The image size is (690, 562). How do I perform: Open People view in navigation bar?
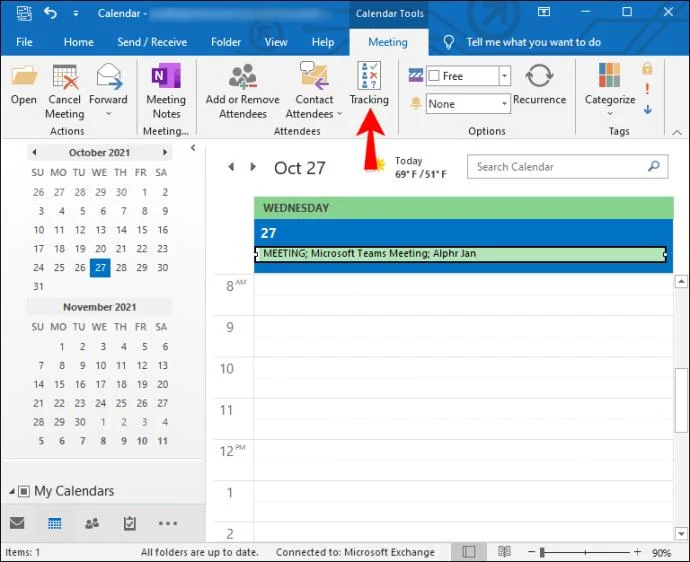click(x=92, y=523)
